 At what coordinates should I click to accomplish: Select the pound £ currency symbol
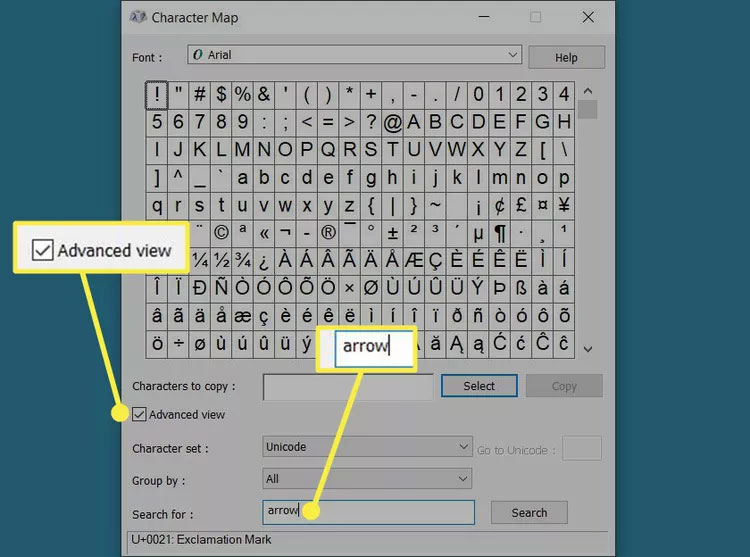521,206
